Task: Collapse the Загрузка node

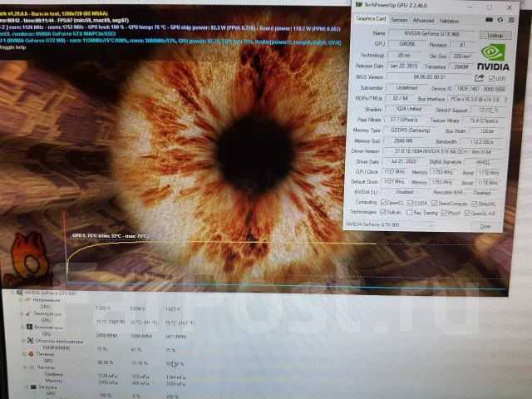Action: 27,387
